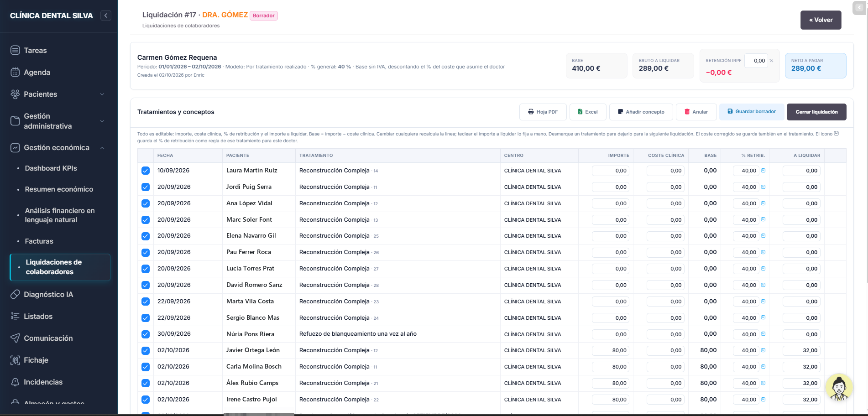Image resolution: width=868 pixels, height=416 pixels.
Task: Save retribution rule icon for Núria Pons Riera
Action: tap(763, 334)
